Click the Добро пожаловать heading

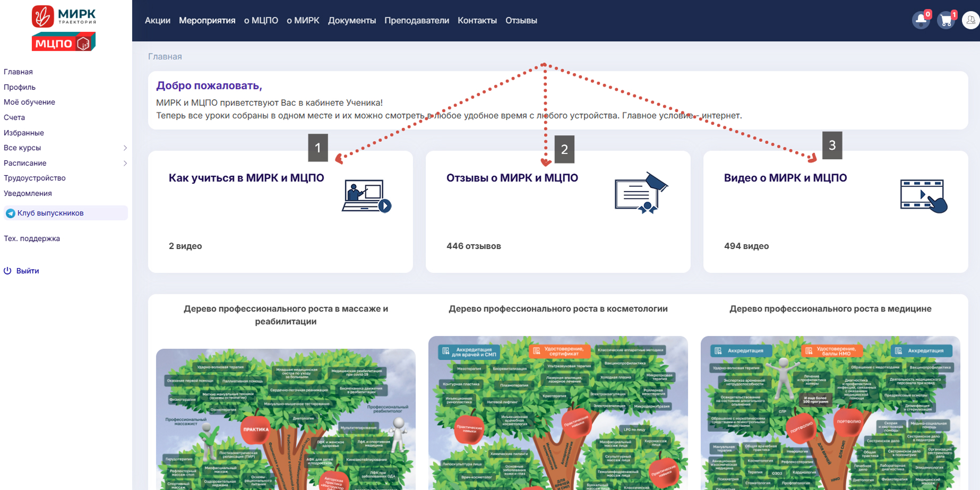tap(209, 85)
